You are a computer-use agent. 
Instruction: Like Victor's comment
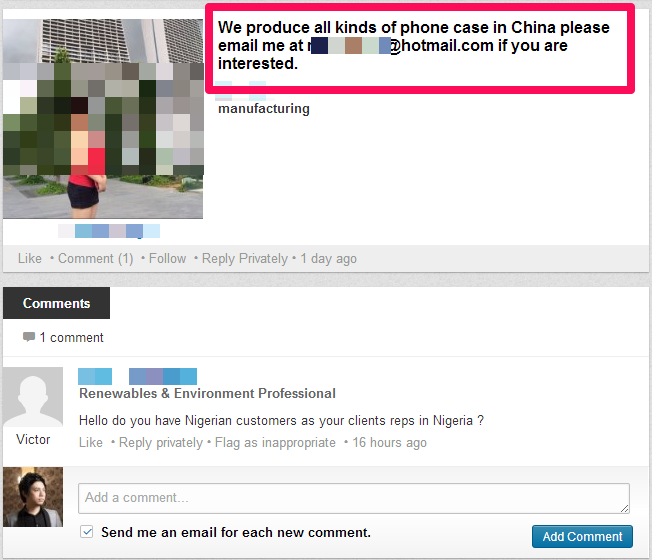pyautogui.click(x=91, y=442)
